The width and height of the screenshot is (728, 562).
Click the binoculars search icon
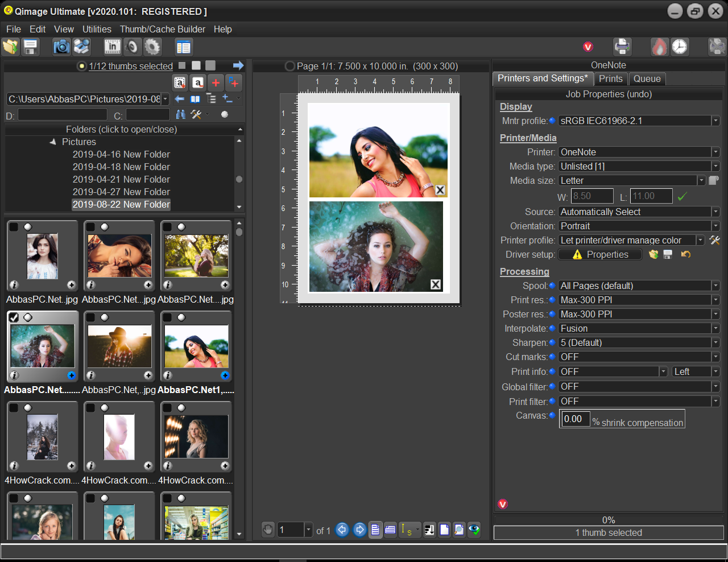(181, 114)
